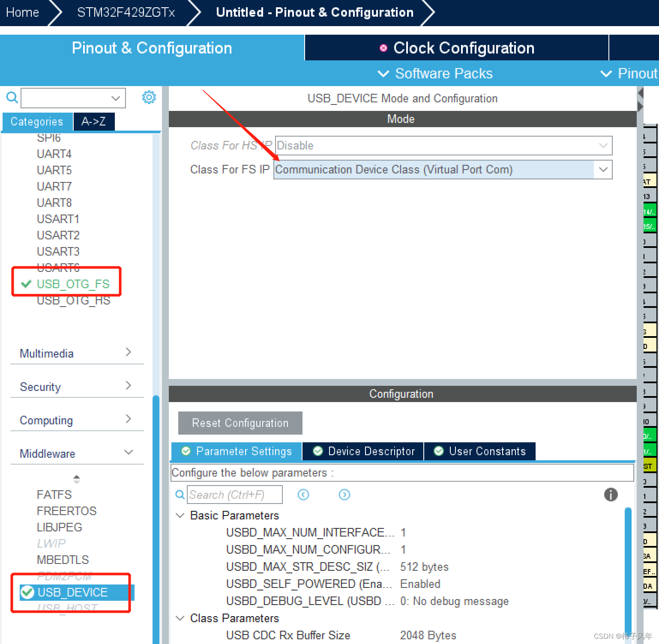
Task: Collapse the Basic Parameters section
Action: coord(180,515)
